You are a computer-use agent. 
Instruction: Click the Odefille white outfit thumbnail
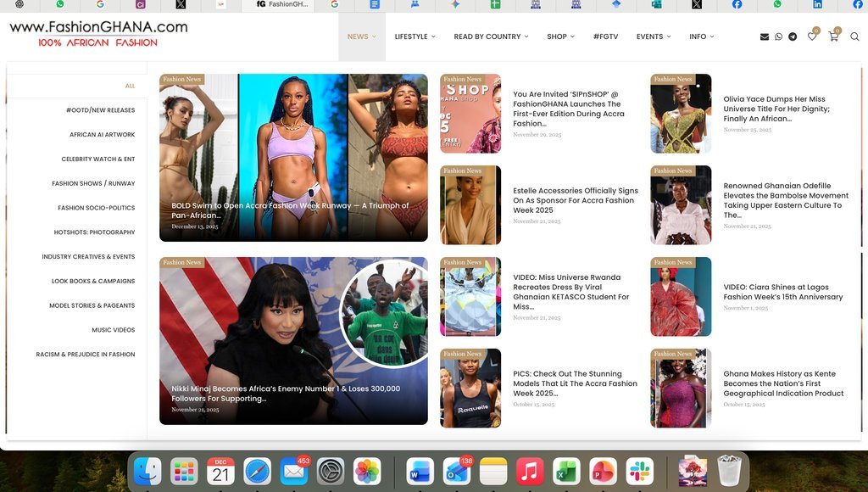point(681,205)
